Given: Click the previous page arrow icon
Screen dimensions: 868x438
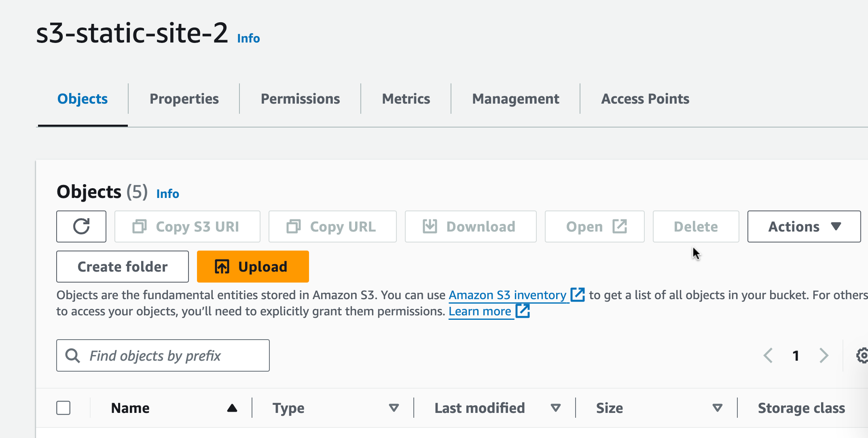Looking at the screenshot, I should [768, 355].
